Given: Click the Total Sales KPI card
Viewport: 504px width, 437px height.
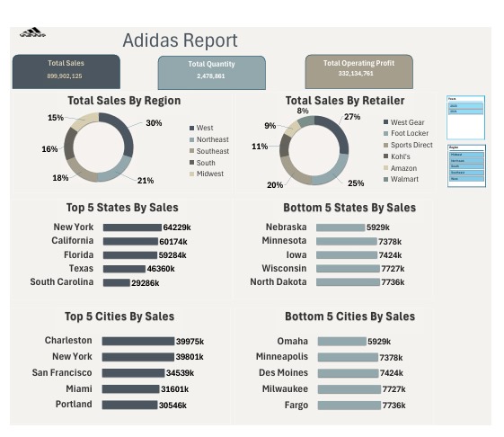Looking at the screenshot, I should [x=66, y=71].
